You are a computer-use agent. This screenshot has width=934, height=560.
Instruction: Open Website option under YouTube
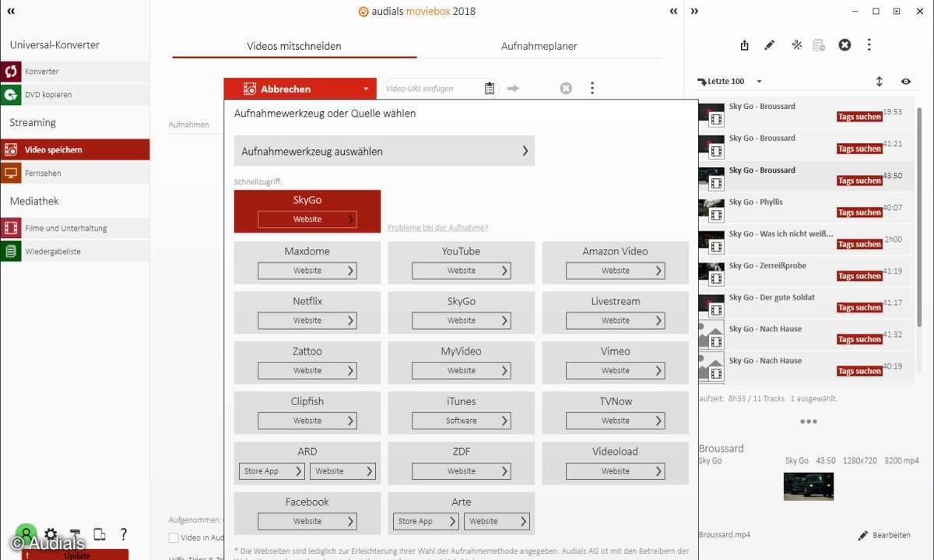click(462, 271)
